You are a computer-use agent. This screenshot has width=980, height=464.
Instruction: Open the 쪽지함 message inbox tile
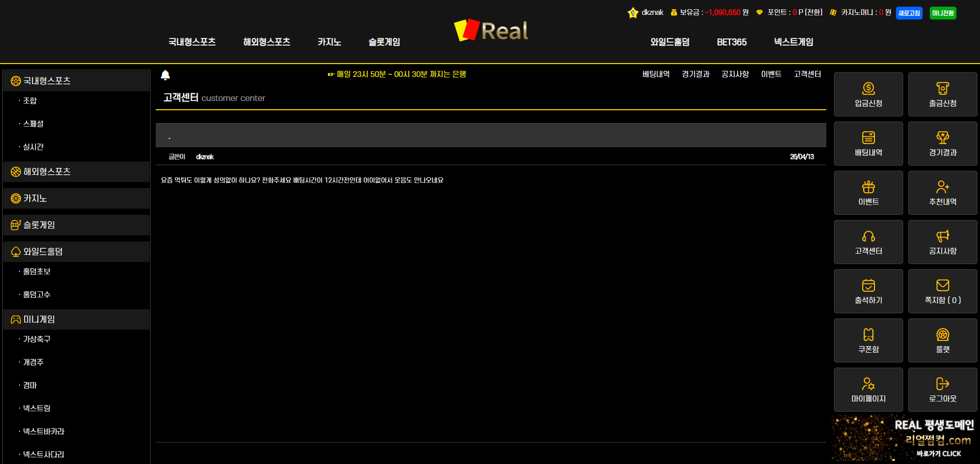pyautogui.click(x=942, y=291)
